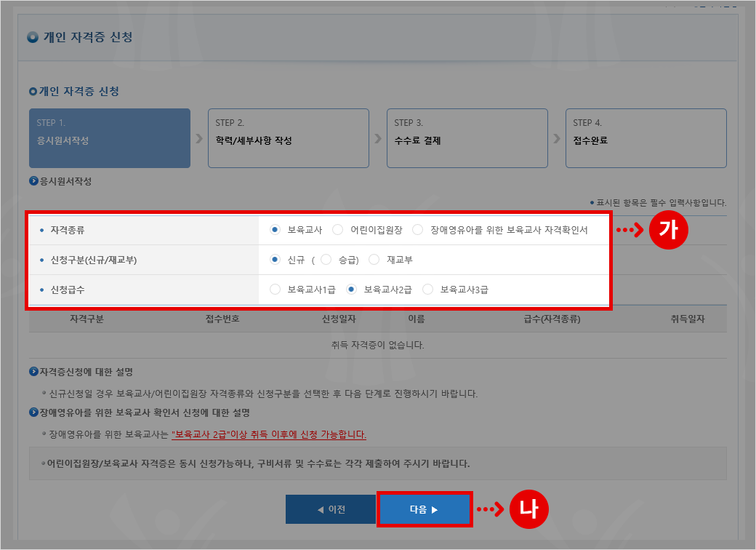Select the 보육교사 radio button
756x550 pixels.
coord(275,230)
